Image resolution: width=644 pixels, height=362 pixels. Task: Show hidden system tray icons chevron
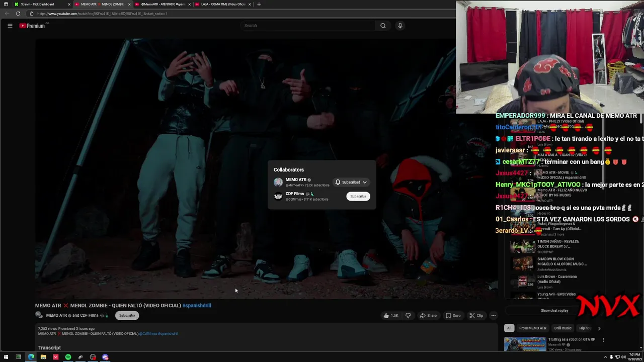tap(606, 357)
